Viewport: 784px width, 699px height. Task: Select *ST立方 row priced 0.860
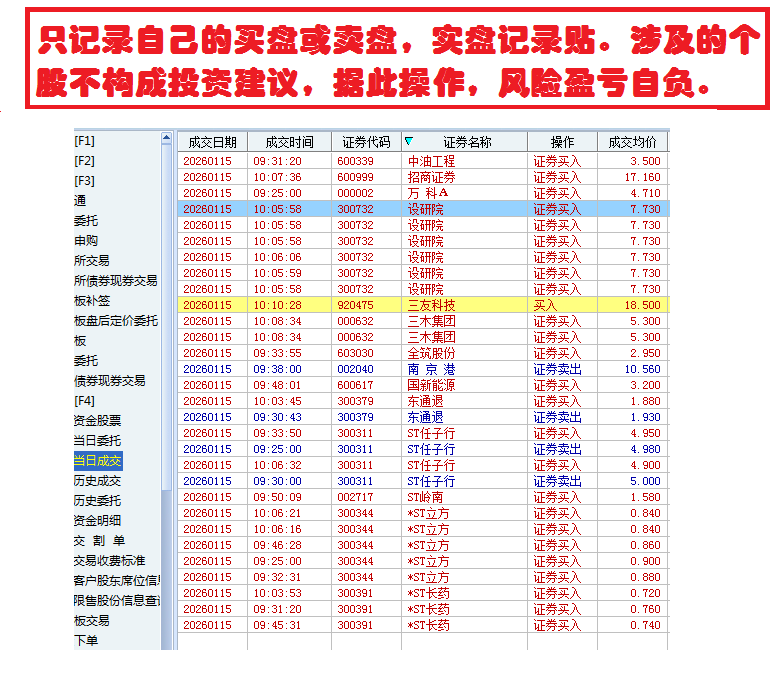423,545
